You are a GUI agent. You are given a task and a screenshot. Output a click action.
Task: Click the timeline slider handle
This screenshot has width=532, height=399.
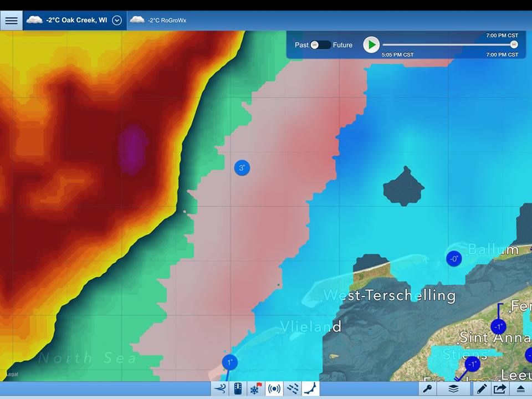pyautogui.click(x=514, y=44)
